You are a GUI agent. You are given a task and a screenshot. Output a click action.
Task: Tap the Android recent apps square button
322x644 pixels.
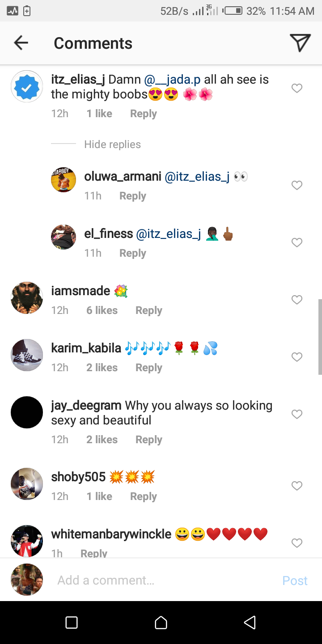click(x=72, y=623)
